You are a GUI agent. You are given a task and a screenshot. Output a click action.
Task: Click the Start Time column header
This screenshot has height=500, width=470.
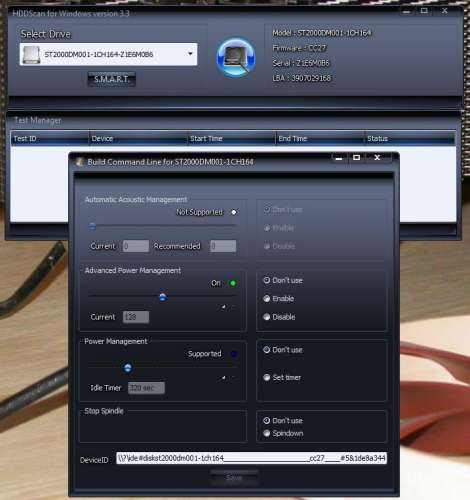click(231, 138)
